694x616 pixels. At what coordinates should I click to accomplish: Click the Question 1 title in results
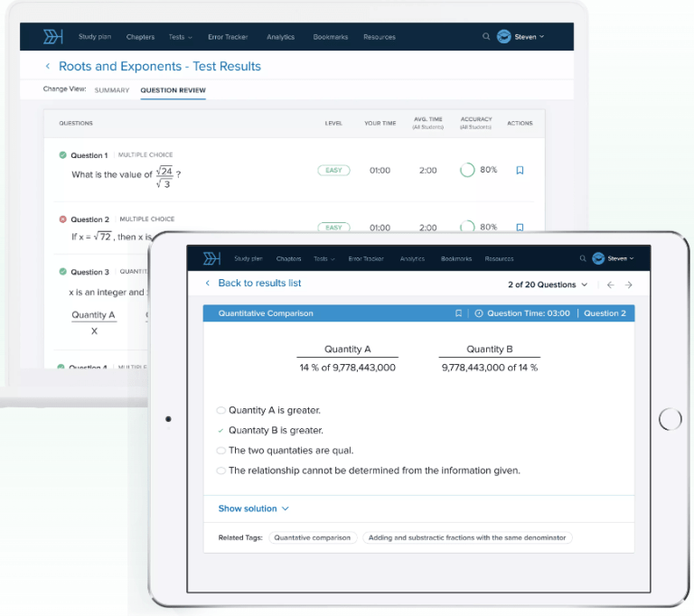pos(89,155)
